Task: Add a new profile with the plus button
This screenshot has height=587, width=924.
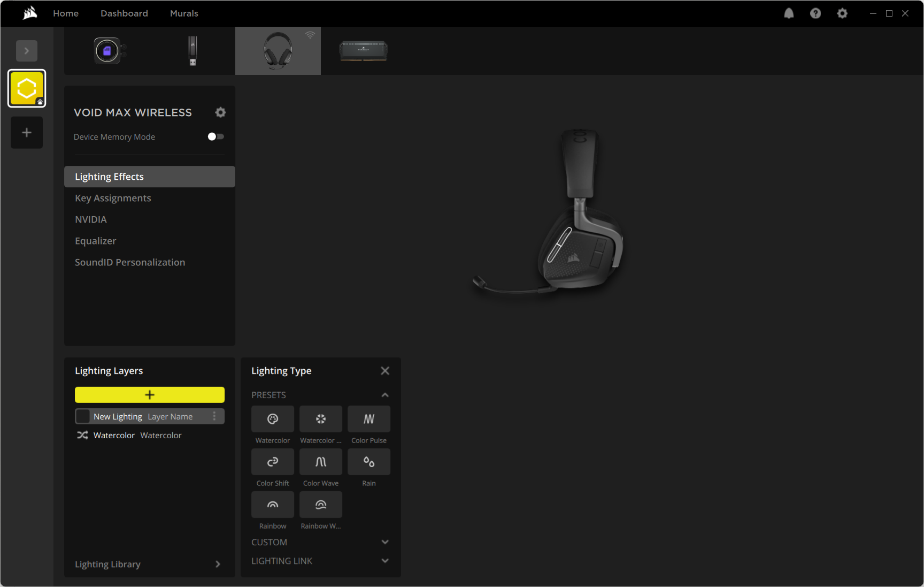Action: pos(27,133)
